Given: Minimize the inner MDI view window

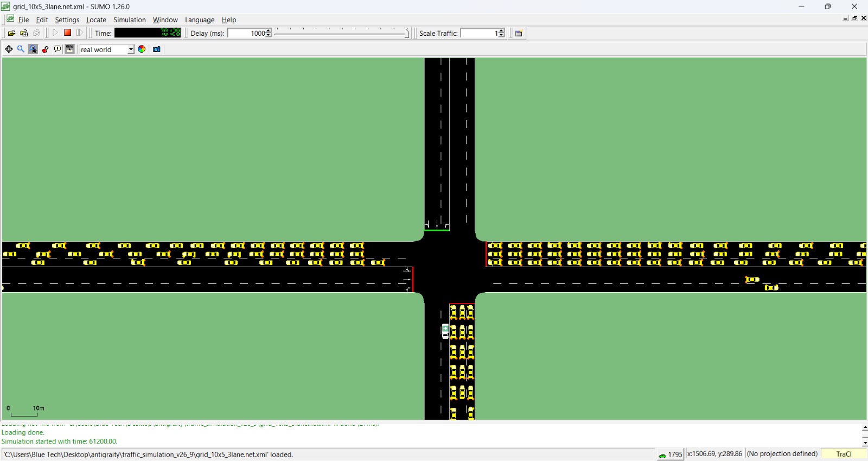Looking at the screenshot, I should coord(846,18).
